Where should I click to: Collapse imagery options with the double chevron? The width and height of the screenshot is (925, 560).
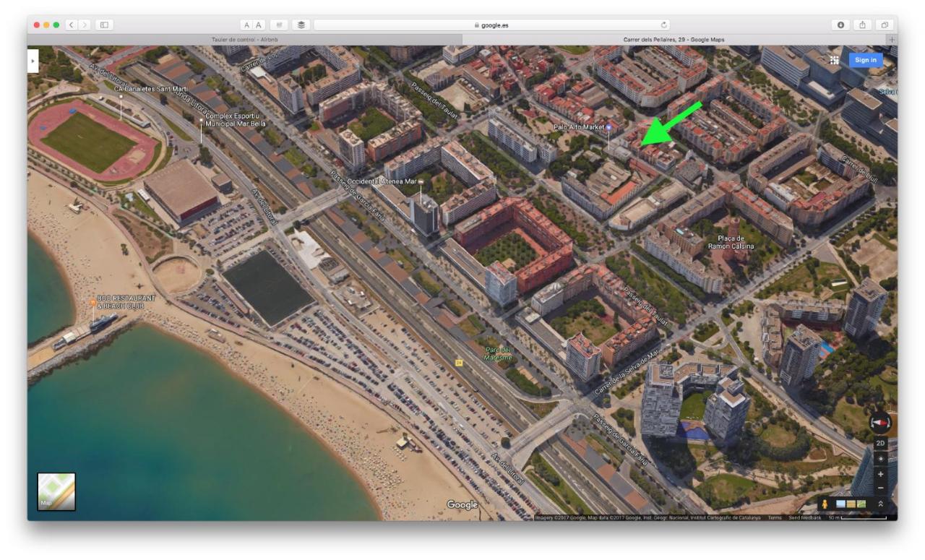[881, 504]
